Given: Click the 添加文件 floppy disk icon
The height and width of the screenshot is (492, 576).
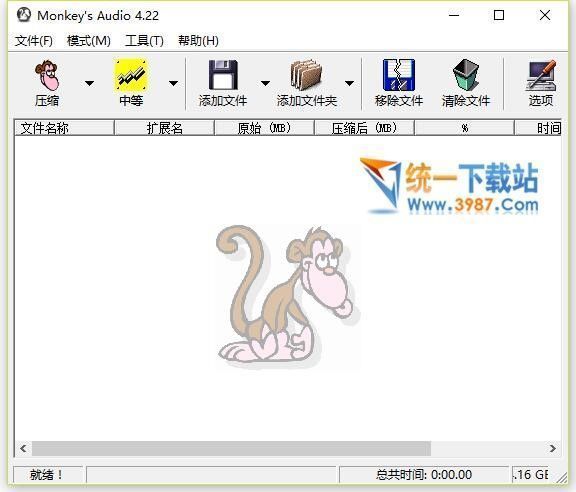Looking at the screenshot, I should coord(223,75).
